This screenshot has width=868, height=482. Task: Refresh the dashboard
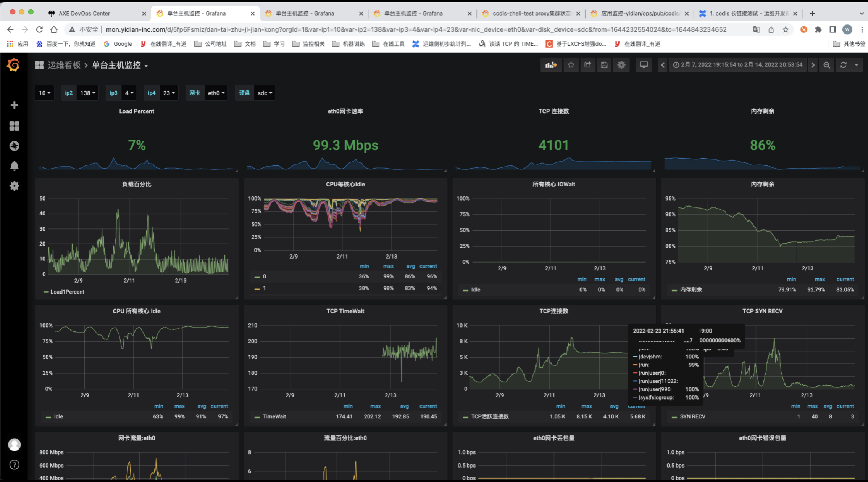844,65
